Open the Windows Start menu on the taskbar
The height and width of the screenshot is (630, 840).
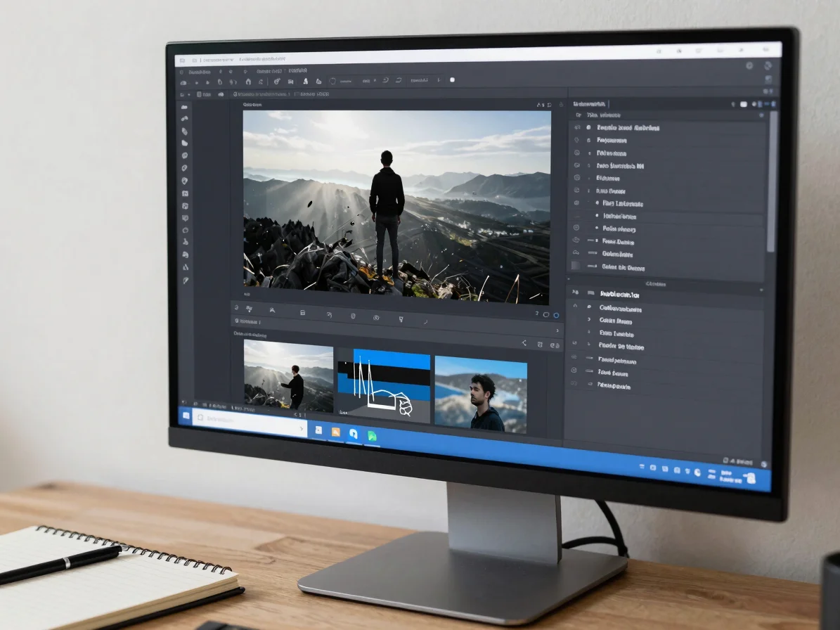(x=186, y=415)
